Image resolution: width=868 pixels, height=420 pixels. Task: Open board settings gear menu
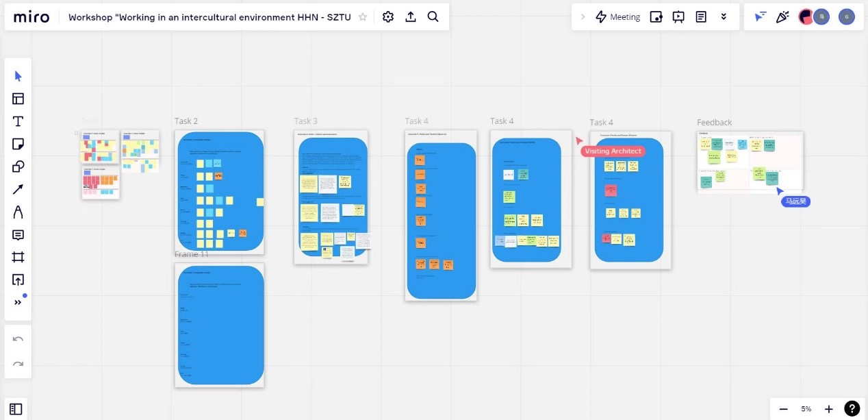coord(388,17)
